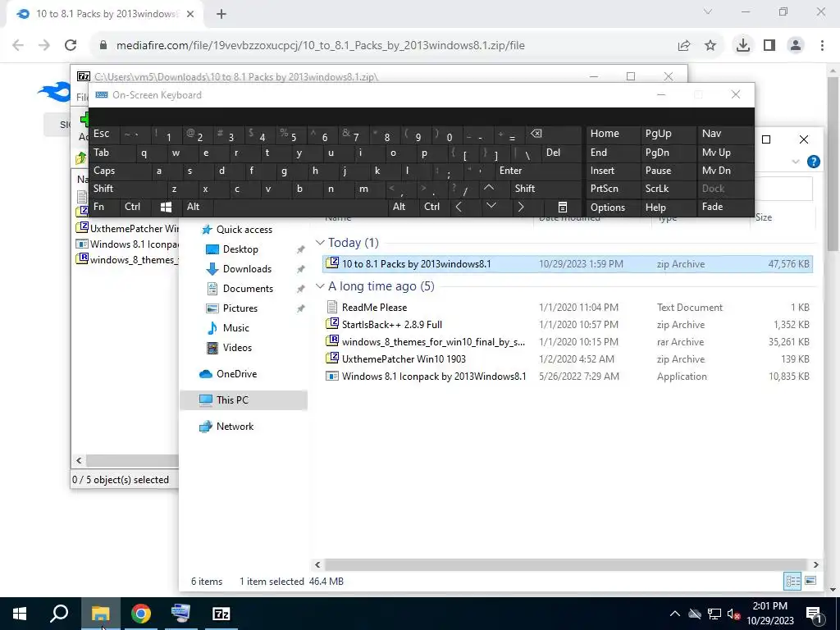Open Downloads in Explorer navigation pane

point(247,269)
